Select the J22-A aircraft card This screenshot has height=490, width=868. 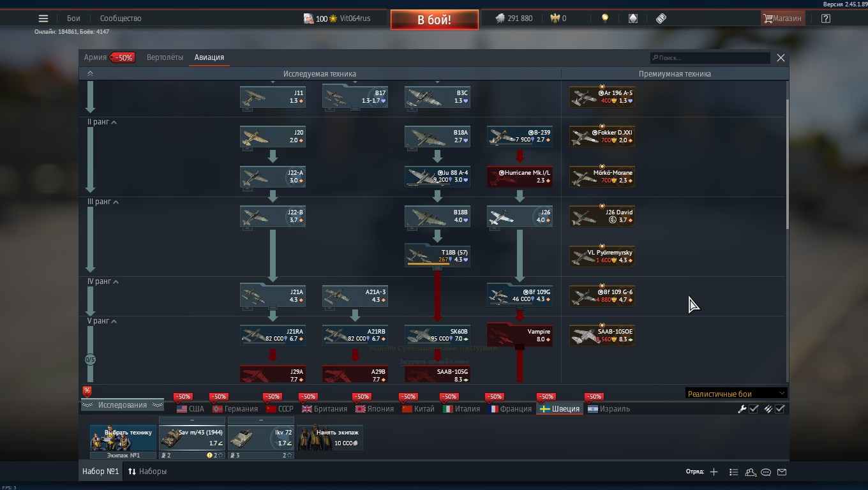pos(273,177)
